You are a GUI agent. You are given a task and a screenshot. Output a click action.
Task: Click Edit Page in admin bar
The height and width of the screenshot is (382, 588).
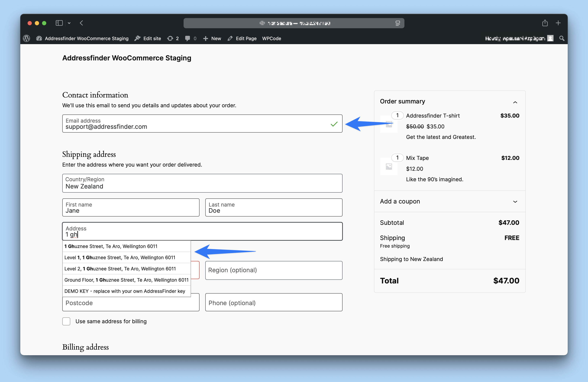tap(242, 39)
